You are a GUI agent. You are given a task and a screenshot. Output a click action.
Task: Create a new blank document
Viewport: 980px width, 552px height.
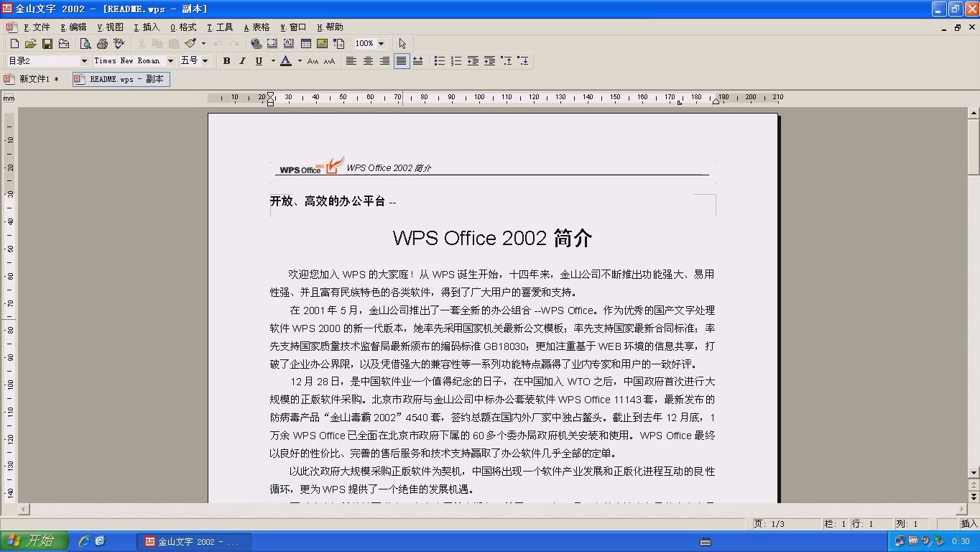14,44
